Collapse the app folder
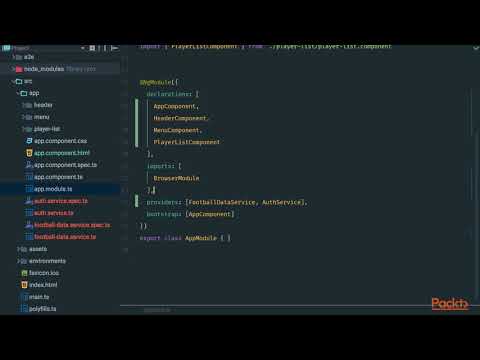This screenshot has width=480, height=360. point(18,93)
